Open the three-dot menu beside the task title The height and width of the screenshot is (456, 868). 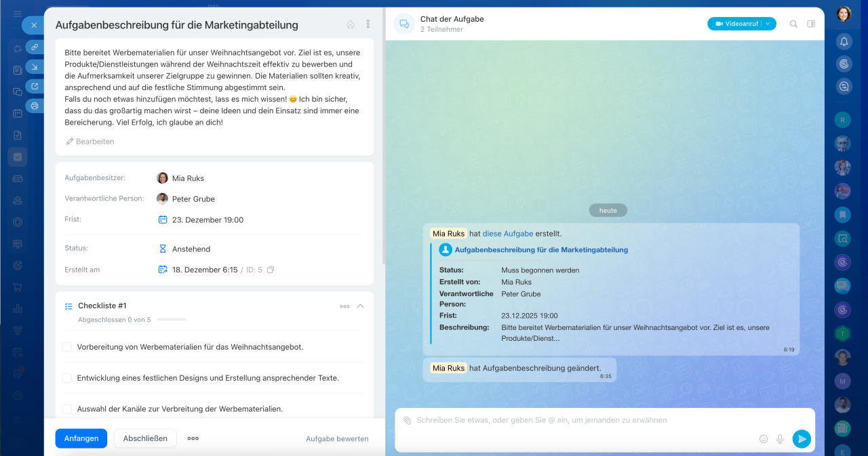click(368, 24)
